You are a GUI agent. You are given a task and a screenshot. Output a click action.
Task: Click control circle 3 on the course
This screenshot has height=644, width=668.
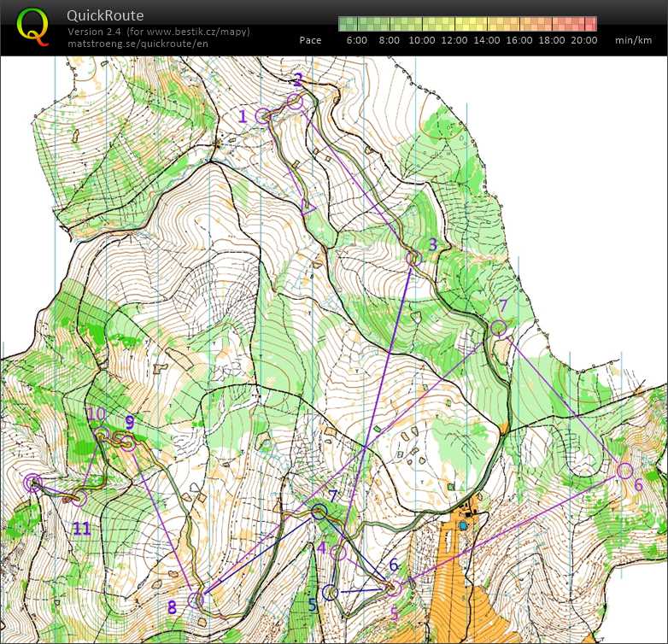tap(414, 258)
